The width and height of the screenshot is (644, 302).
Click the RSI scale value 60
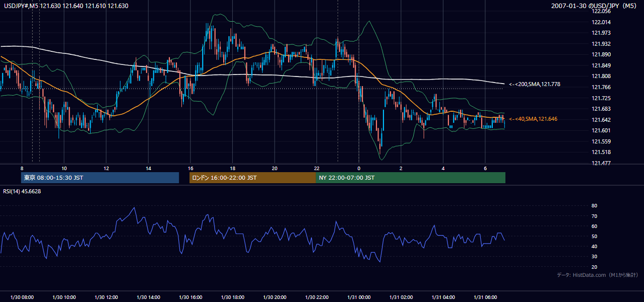594,226
